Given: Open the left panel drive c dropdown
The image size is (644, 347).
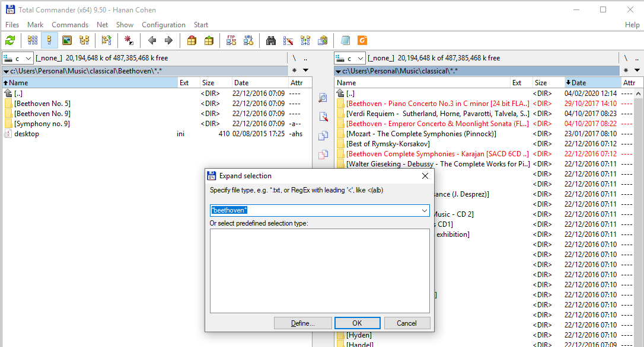Looking at the screenshot, I should tap(17, 58).
